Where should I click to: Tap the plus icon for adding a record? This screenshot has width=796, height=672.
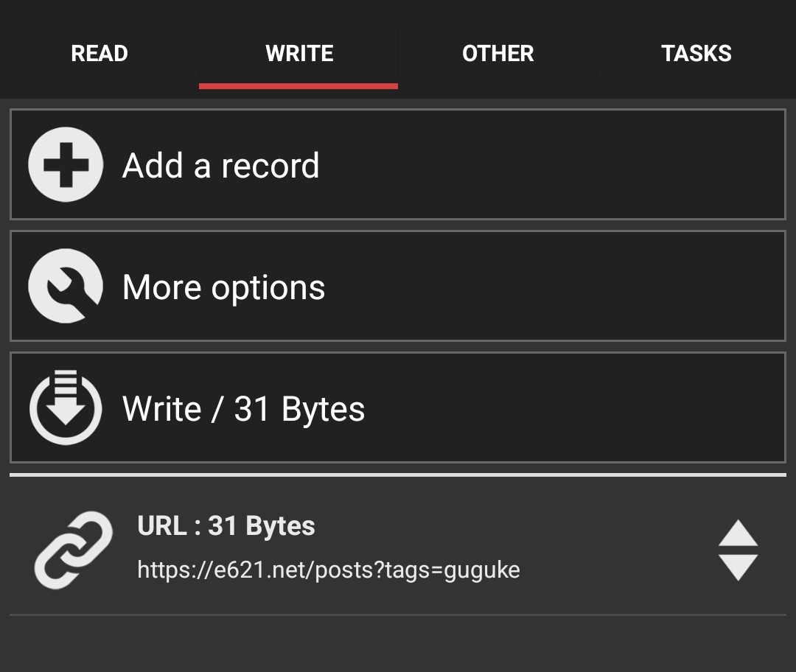[x=65, y=164]
